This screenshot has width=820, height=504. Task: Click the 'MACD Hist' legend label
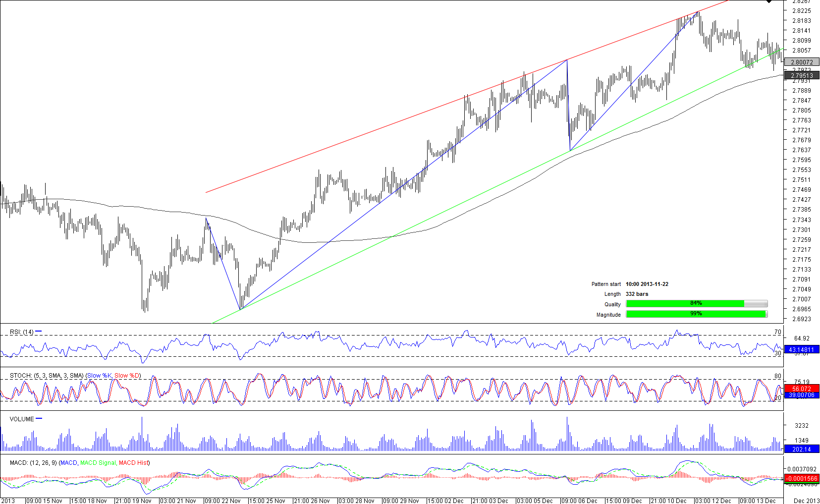click(x=133, y=463)
